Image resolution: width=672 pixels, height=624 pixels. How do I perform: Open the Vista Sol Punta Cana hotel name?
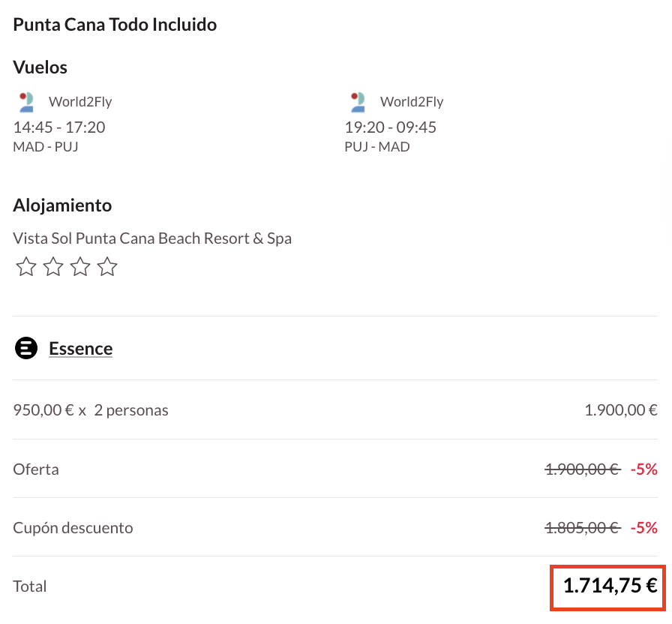pyautogui.click(x=152, y=238)
